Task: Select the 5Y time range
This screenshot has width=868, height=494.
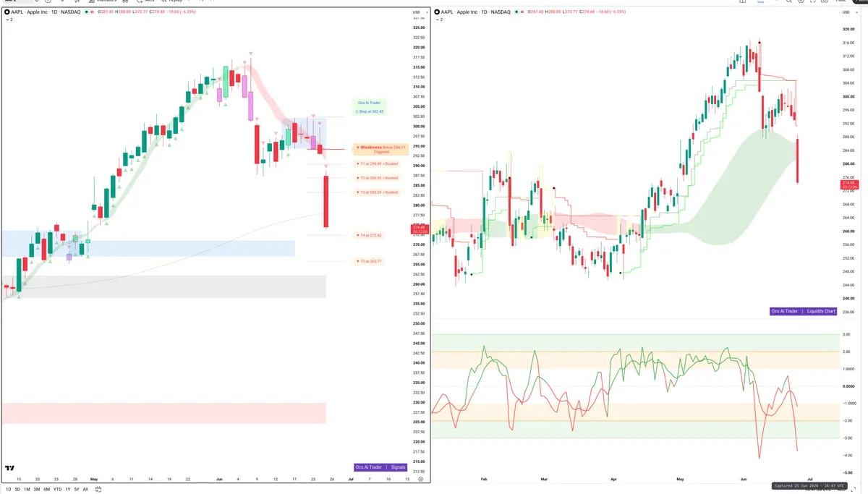Action: pos(77,490)
